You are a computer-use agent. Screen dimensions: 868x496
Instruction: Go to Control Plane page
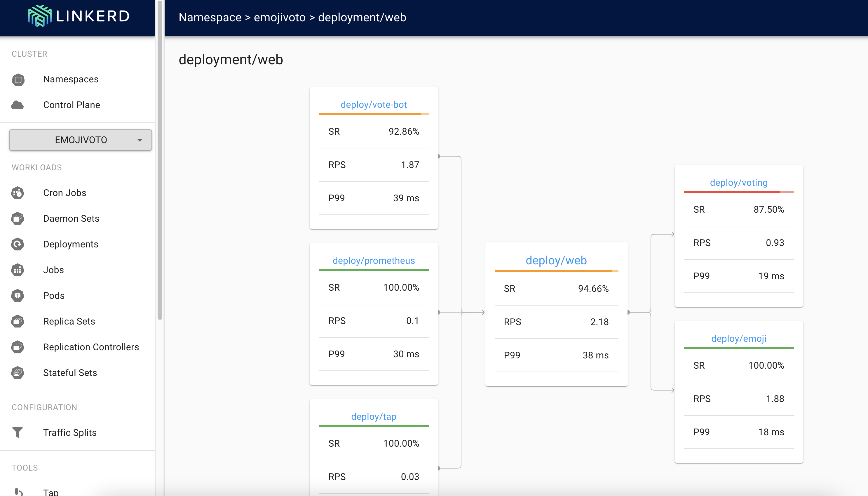coord(72,105)
